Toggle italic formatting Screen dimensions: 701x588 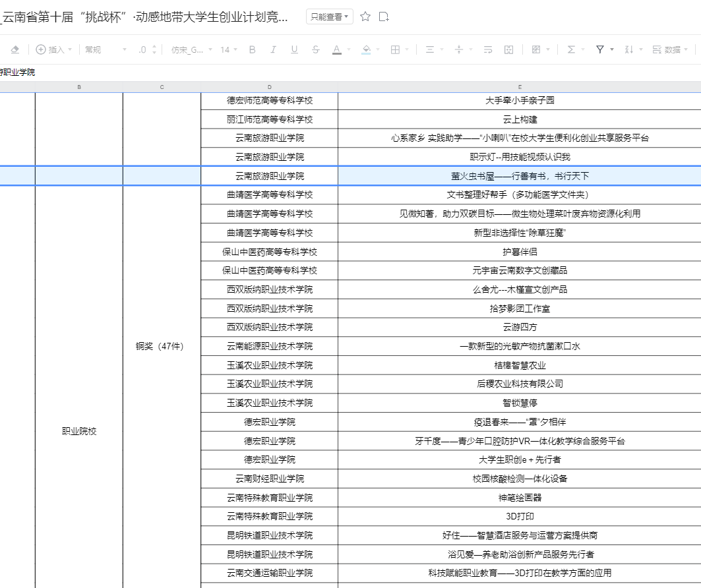tap(273, 49)
